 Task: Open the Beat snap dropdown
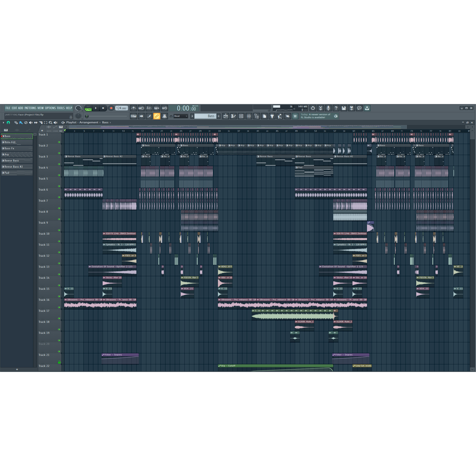coord(180,116)
